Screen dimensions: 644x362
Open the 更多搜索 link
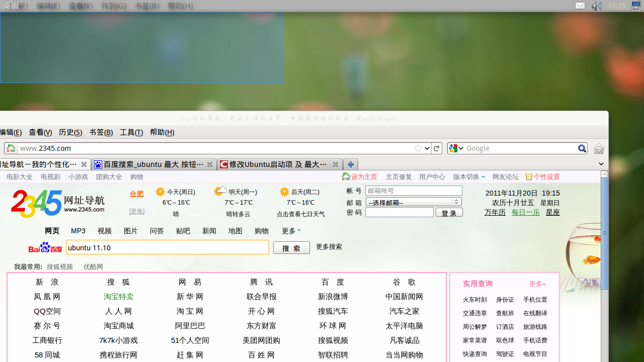coord(329,246)
